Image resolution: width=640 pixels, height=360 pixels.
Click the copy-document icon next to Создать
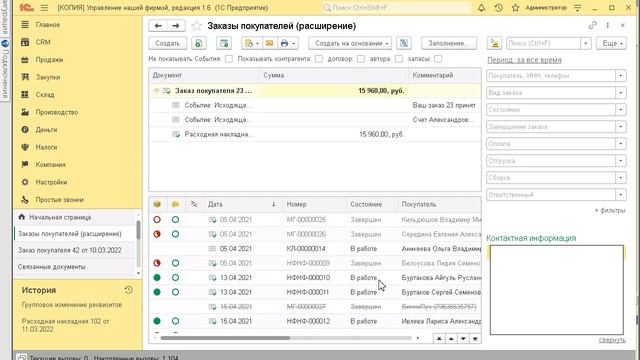click(198, 43)
